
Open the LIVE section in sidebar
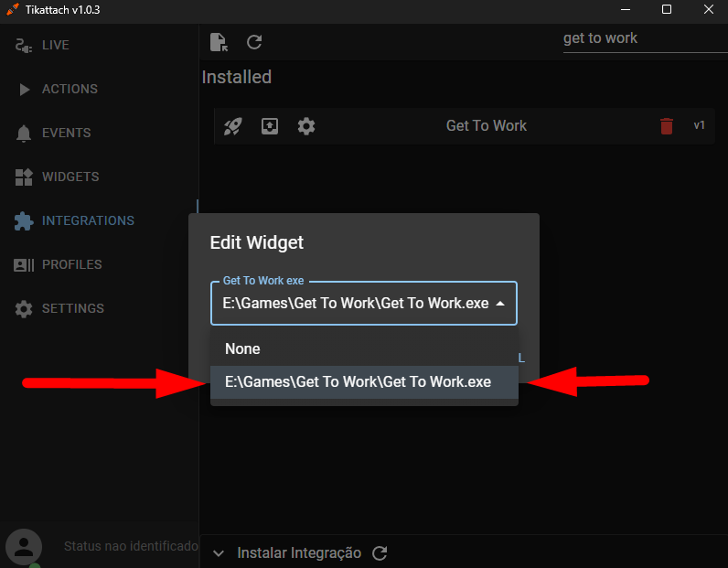point(56,45)
